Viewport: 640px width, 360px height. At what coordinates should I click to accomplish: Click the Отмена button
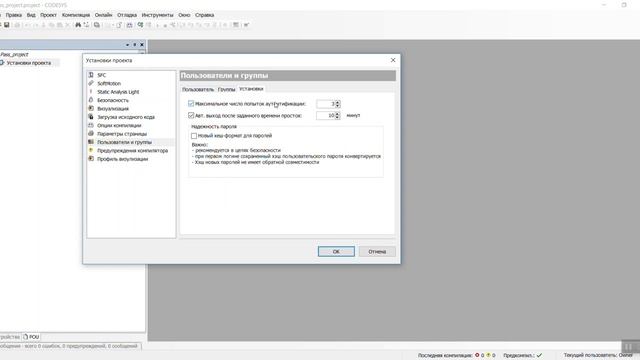click(377, 251)
